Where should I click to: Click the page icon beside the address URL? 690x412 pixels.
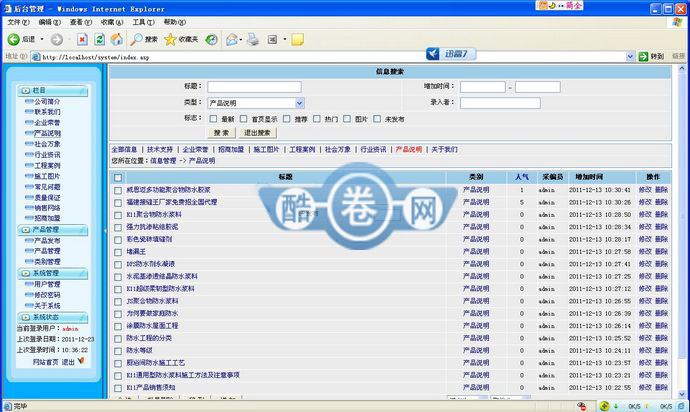36,57
